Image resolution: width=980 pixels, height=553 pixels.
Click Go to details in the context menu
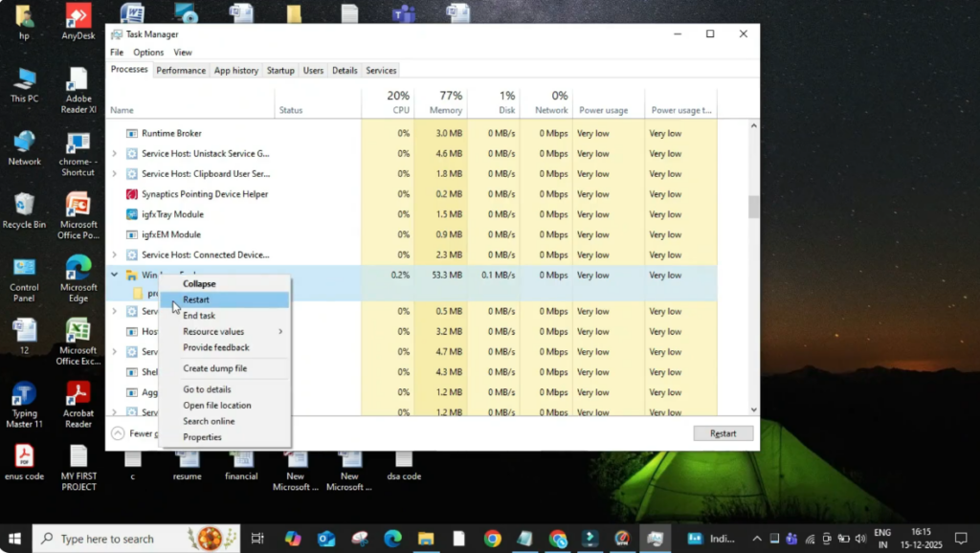[205, 388]
